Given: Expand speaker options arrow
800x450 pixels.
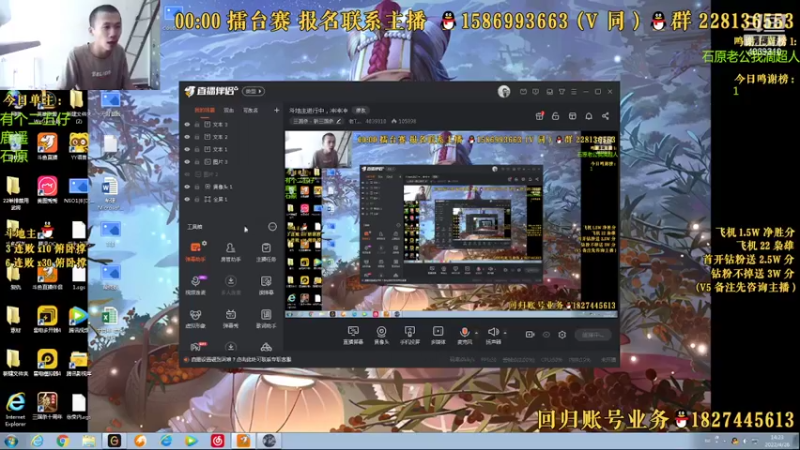Looking at the screenshot, I should pos(505,333).
